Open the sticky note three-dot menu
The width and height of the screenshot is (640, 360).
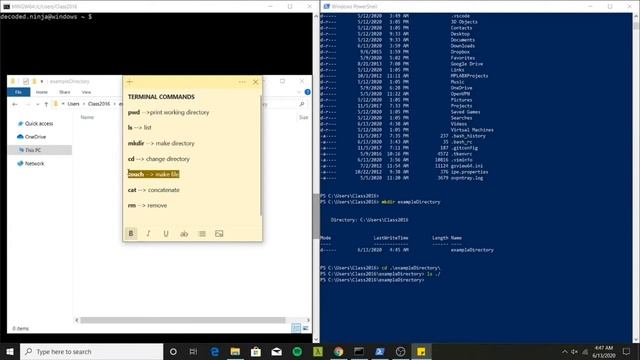(x=242, y=82)
